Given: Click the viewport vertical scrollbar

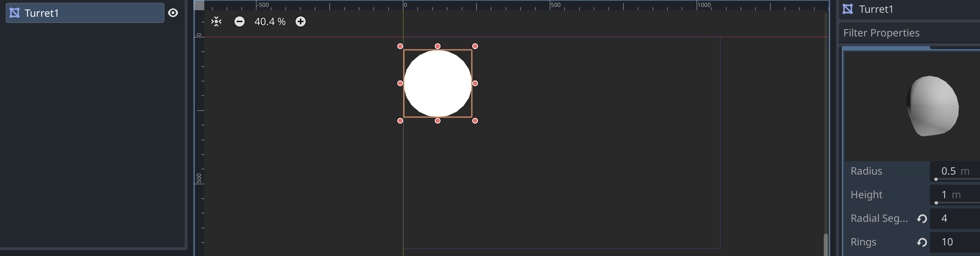Looking at the screenshot, I should [x=826, y=244].
